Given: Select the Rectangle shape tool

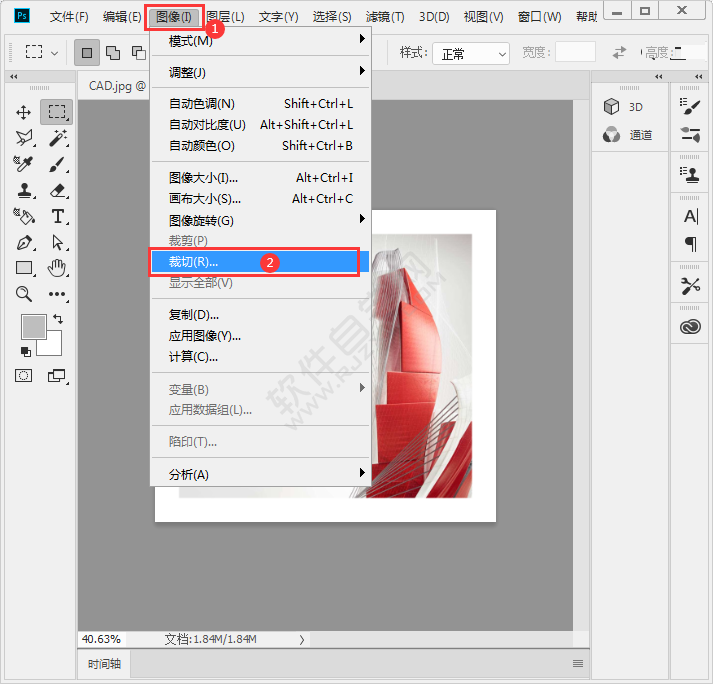Looking at the screenshot, I should click(x=24, y=268).
